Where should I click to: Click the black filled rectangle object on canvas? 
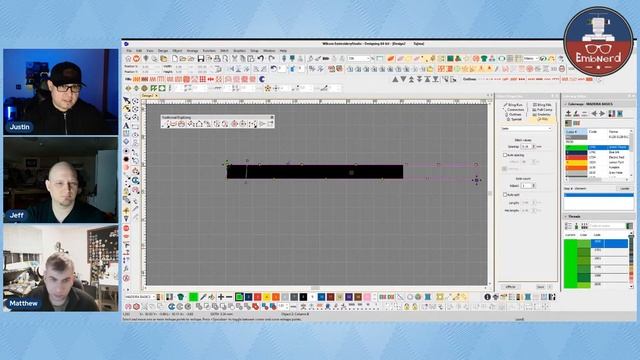pyautogui.click(x=315, y=172)
